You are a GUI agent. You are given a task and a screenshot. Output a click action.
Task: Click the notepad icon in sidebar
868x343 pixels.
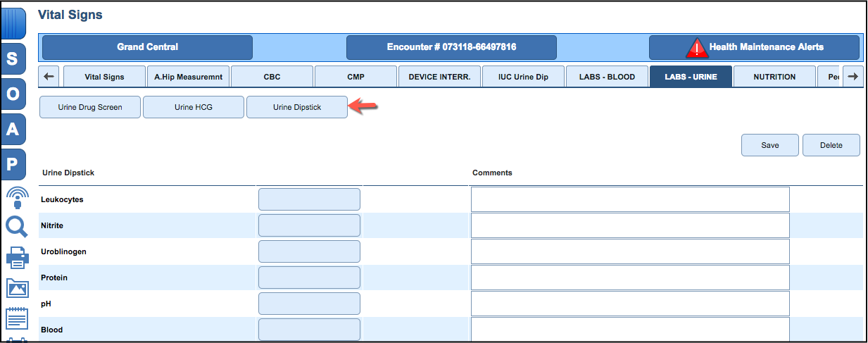pyautogui.click(x=17, y=318)
